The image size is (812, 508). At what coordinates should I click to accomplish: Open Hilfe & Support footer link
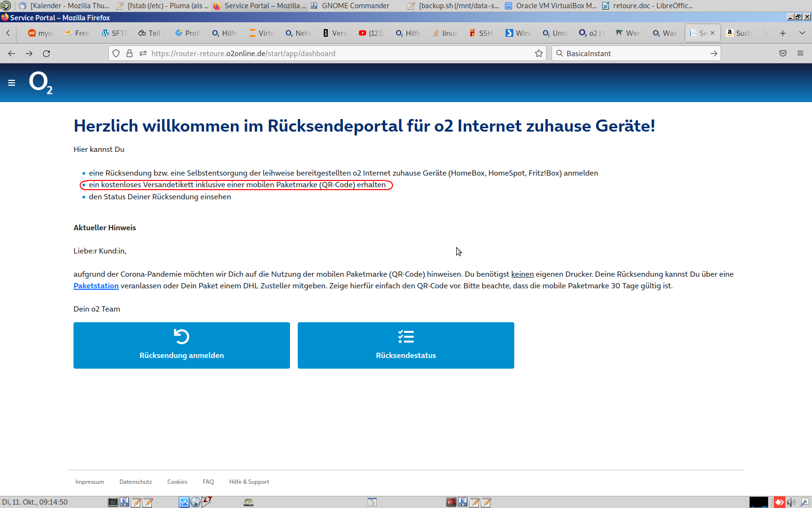[x=249, y=482]
